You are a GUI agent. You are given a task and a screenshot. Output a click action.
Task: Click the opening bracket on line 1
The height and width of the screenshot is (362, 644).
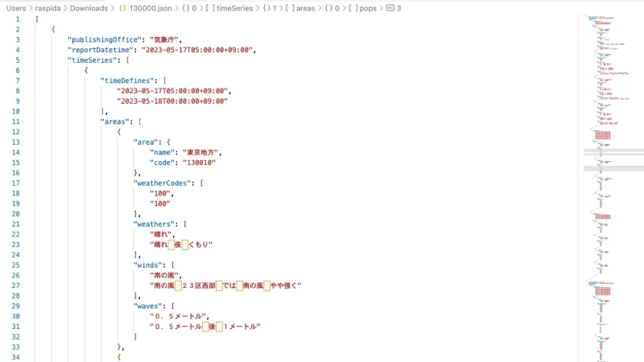pos(37,19)
